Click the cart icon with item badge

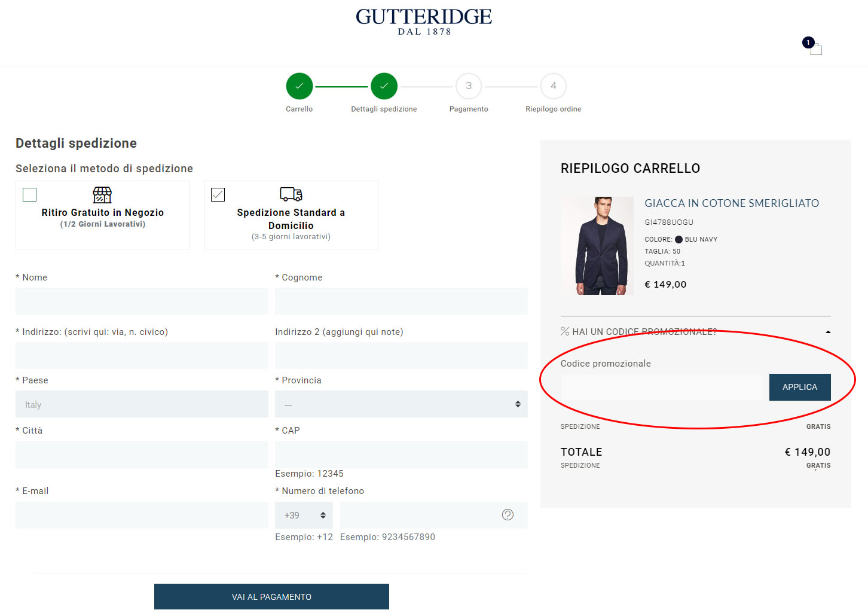(x=815, y=49)
